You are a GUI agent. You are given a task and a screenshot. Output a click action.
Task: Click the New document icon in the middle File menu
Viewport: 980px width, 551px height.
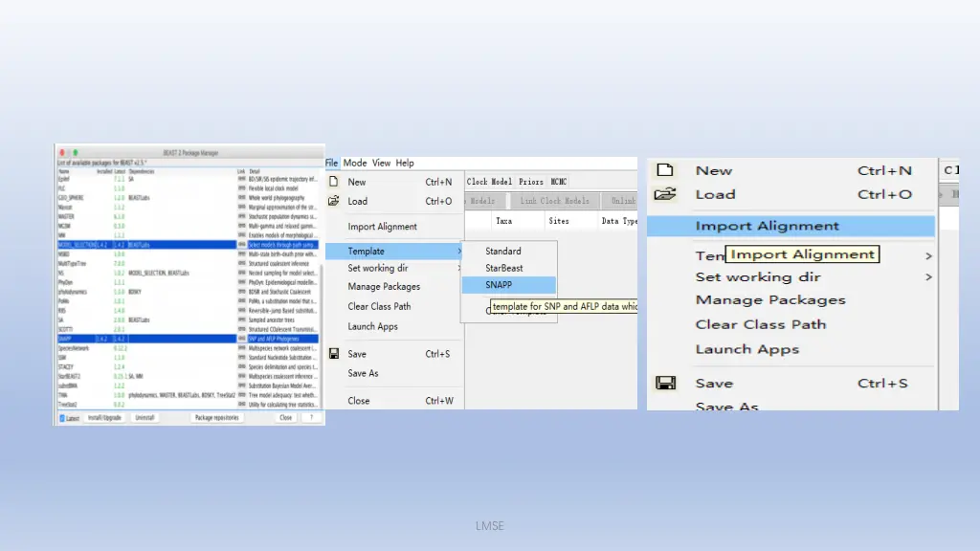click(x=334, y=182)
